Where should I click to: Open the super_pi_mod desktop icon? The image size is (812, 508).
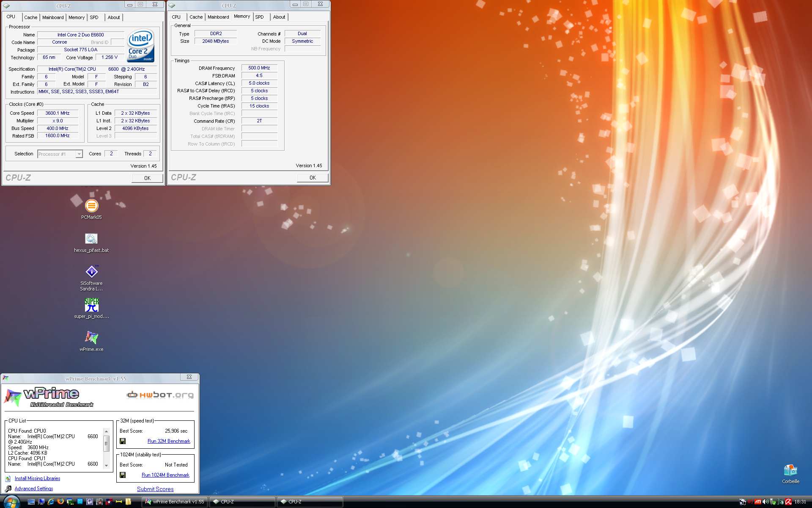pyautogui.click(x=91, y=309)
